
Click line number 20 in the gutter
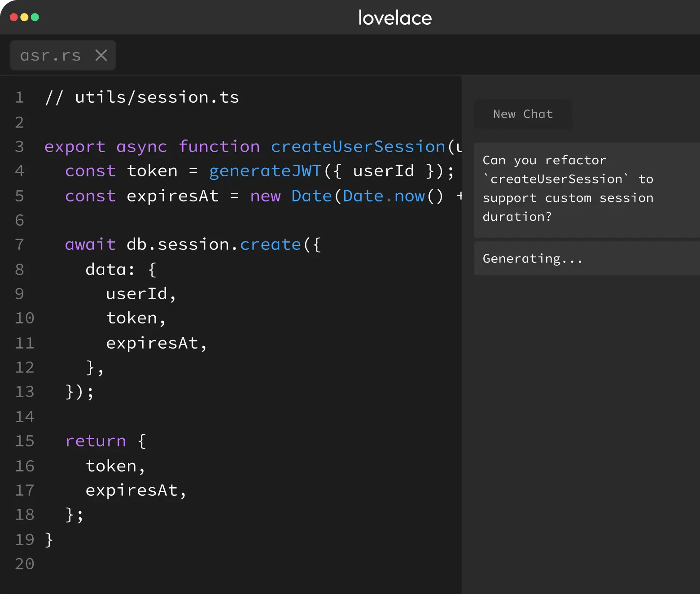25,564
